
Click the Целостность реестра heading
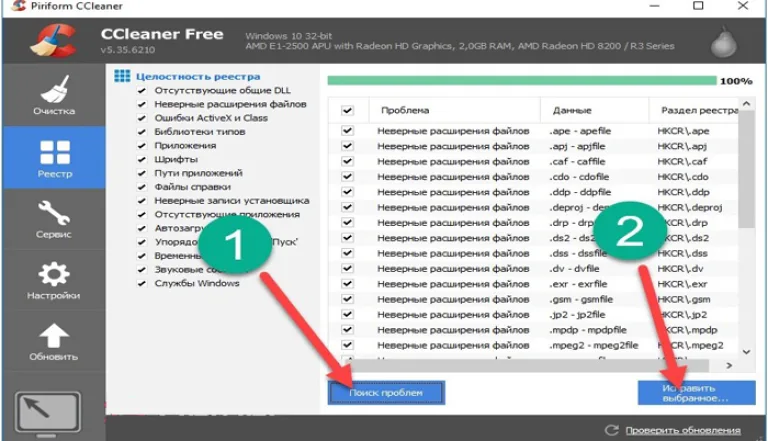(198, 76)
